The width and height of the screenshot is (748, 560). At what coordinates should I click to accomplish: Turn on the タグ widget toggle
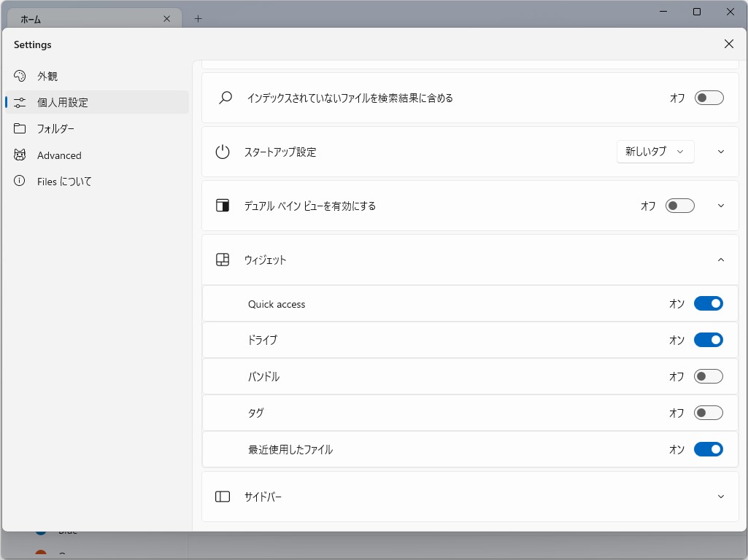pyautogui.click(x=708, y=413)
